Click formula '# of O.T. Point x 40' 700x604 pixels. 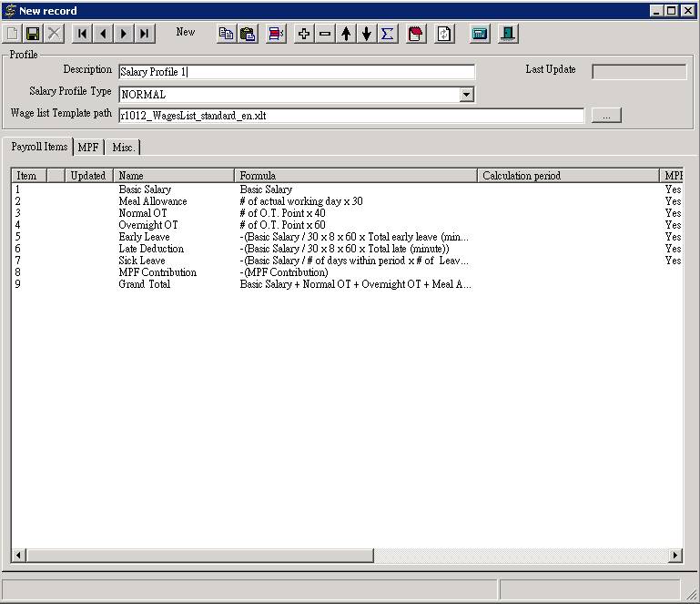click(282, 213)
